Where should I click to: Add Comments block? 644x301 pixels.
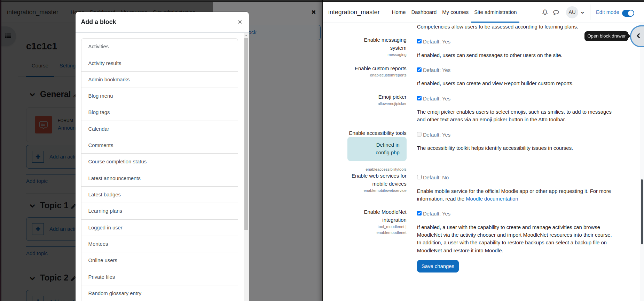click(x=159, y=145)
